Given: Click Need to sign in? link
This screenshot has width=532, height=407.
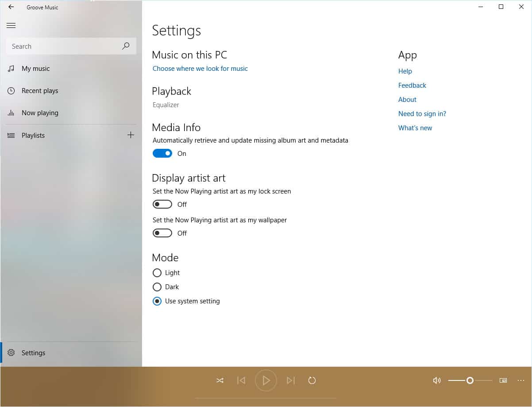Looking at the screenshot, I should 422,114.
